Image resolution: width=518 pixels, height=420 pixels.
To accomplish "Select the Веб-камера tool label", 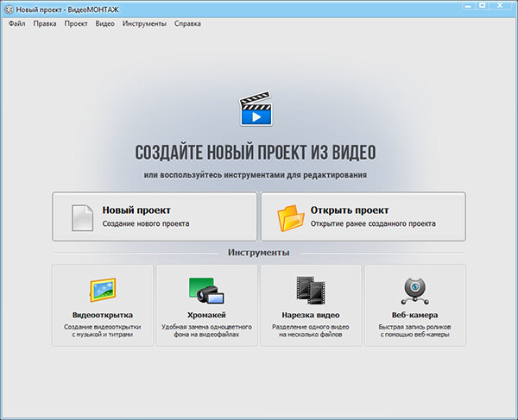I will pyautogui.click(x=415, y=315).
